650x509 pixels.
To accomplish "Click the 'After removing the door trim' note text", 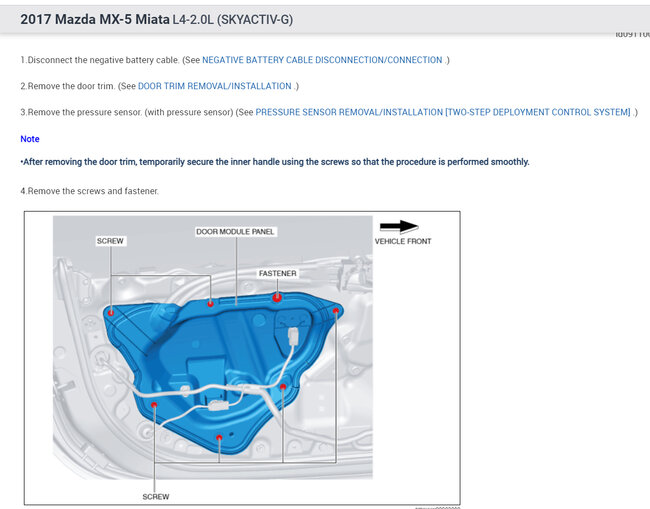I will click(275, 162).
